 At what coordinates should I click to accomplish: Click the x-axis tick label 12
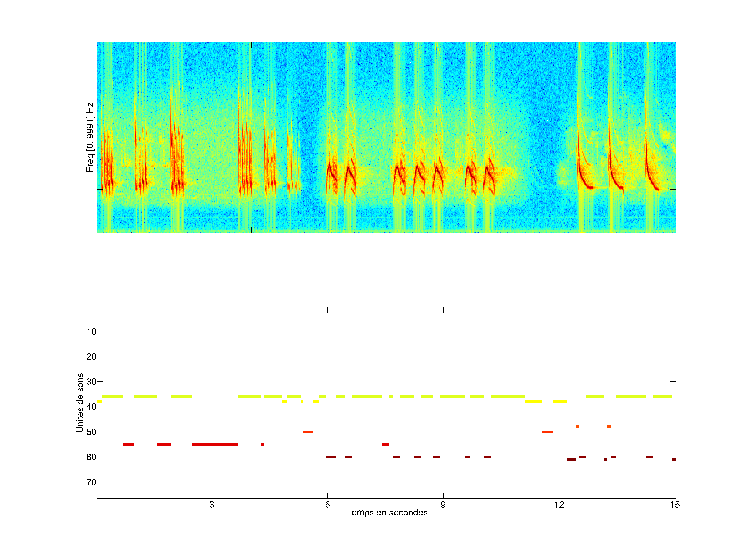point(559,505)
